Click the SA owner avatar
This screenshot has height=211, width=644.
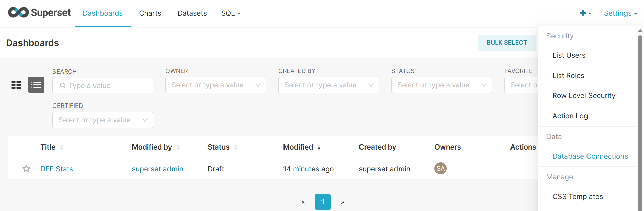coord(440,168)
